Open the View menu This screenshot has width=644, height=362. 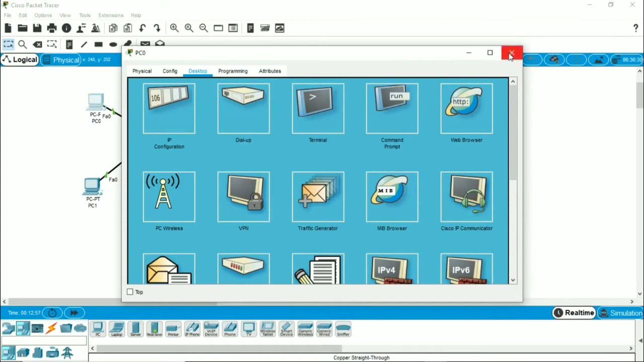[x=65, y=16]
